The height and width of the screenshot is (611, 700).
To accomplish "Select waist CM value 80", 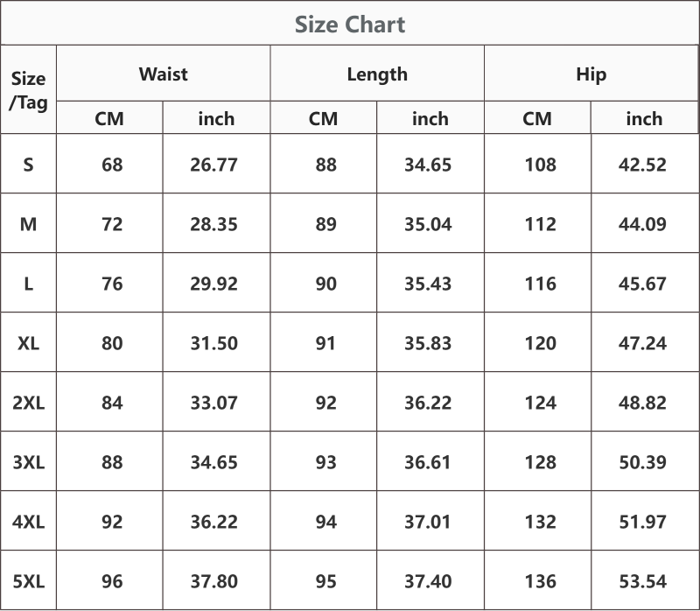I will click(112, 343).
